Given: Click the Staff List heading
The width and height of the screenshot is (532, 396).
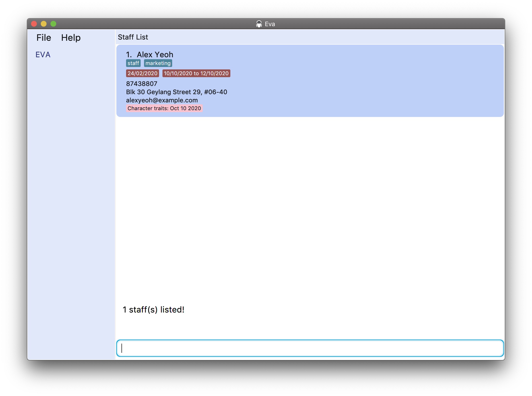Looking at the screenshot, I should [x=133, y=37].
